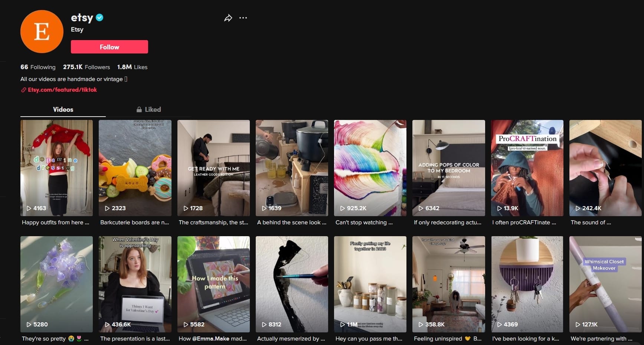The width and height of the screenshot is (644, 345).
Task: Click the Etsy orange profile avatar
Action: click(x=42, y=32)
